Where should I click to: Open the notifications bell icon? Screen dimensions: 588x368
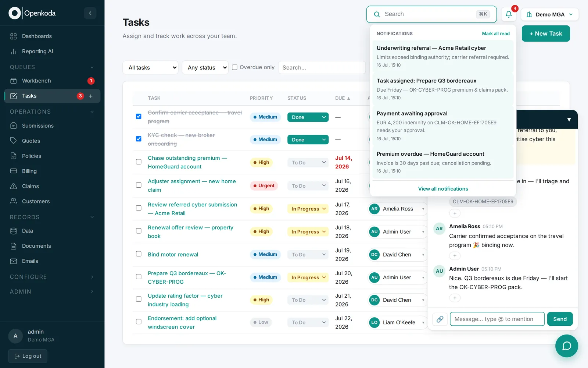509,14
